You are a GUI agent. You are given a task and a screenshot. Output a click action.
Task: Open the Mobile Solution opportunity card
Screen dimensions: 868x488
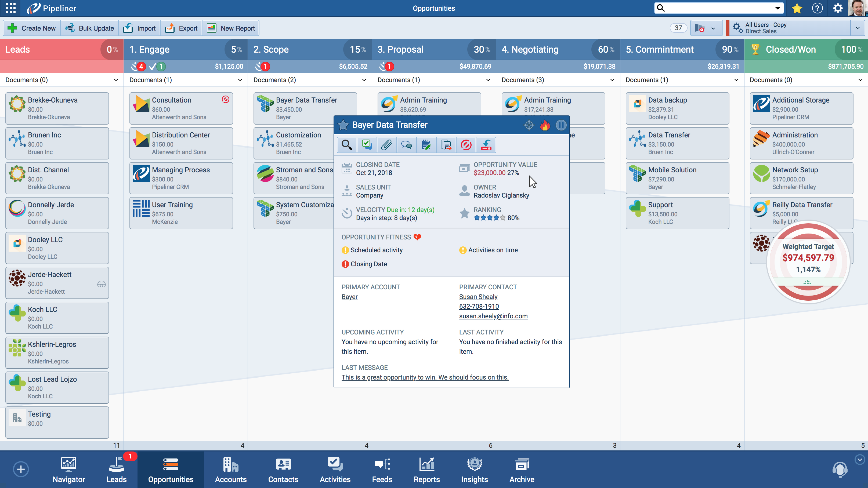(677, 178)
